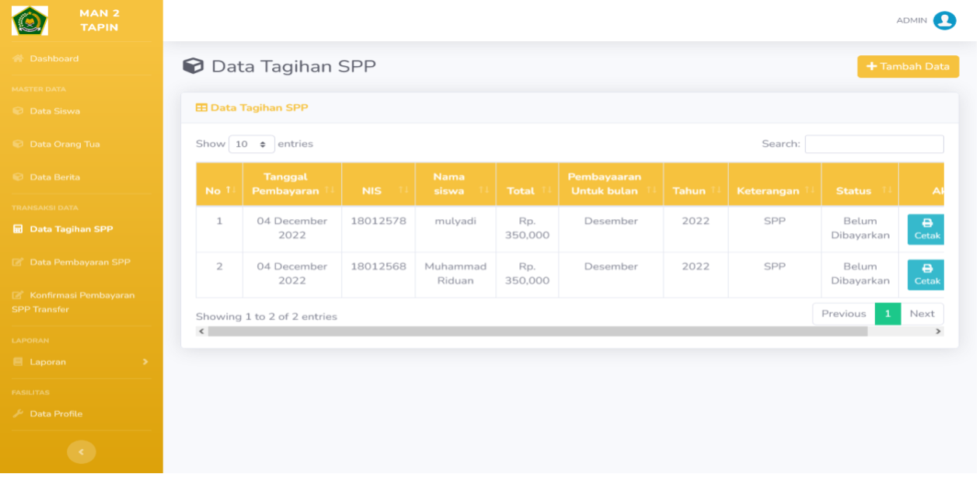Open Data Berita menu item
Image resolution: width=980 pixels, height=477 pixels.
pos(54,177)
